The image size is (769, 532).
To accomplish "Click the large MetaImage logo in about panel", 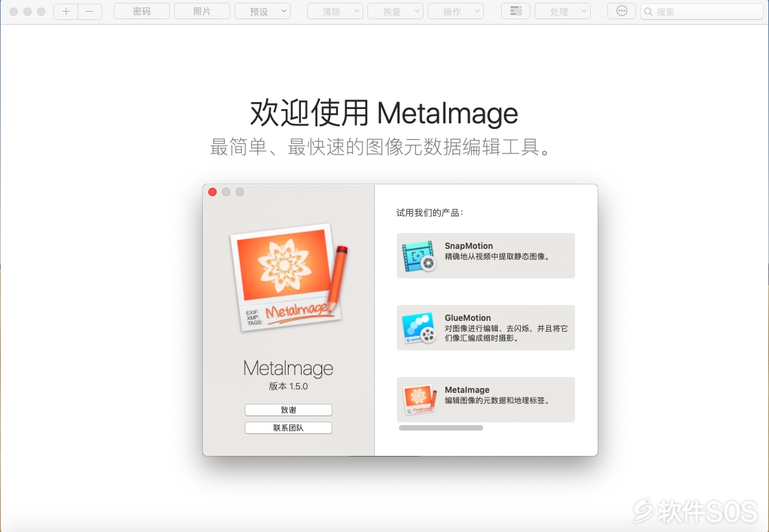I will tap(289, 277).
